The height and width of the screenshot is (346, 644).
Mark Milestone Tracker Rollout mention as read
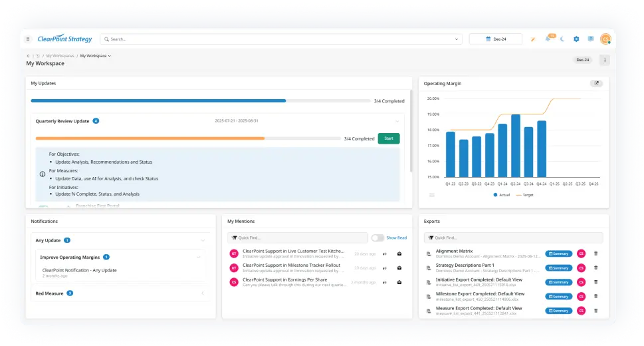[399, 268]
